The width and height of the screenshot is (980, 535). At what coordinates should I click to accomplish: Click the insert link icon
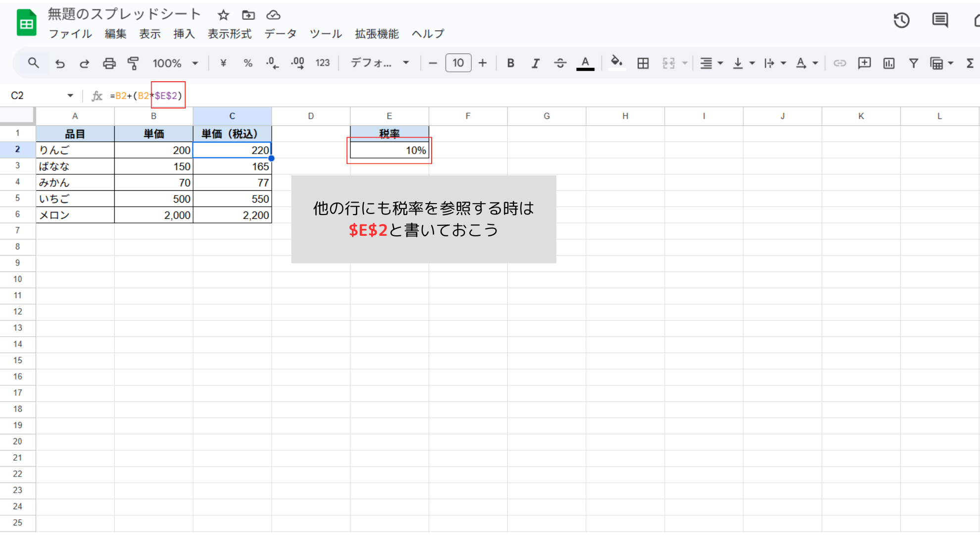pos(839,63)
